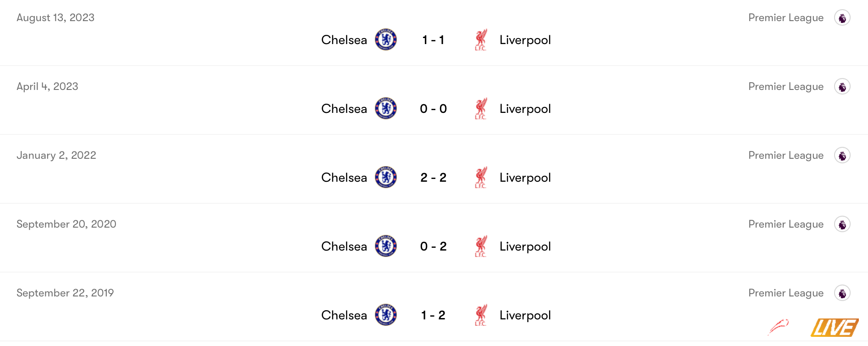Image resolution: width=868 pixels, height=346 pixels.
Task: Click the orange LIVE logo
Action: (x=835, y=328)
